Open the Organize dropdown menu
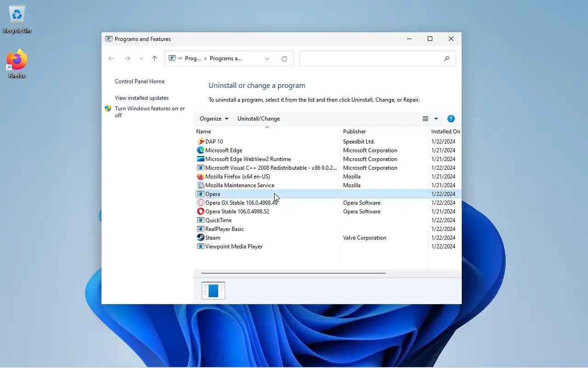 coord(214,119)
